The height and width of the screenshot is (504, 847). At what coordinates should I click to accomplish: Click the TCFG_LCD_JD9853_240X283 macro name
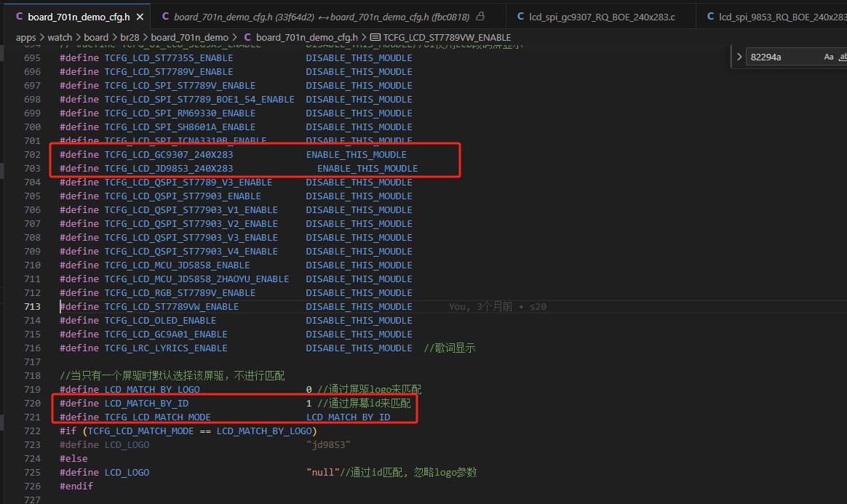pos(169,168)
